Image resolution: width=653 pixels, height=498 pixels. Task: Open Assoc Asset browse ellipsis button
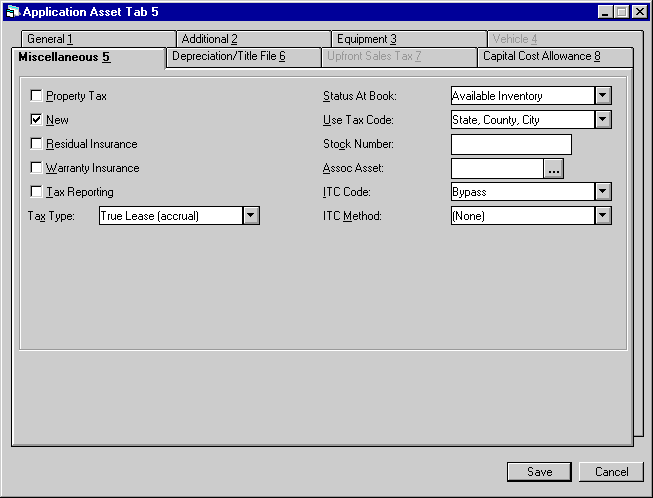click(x=553, y=168)
